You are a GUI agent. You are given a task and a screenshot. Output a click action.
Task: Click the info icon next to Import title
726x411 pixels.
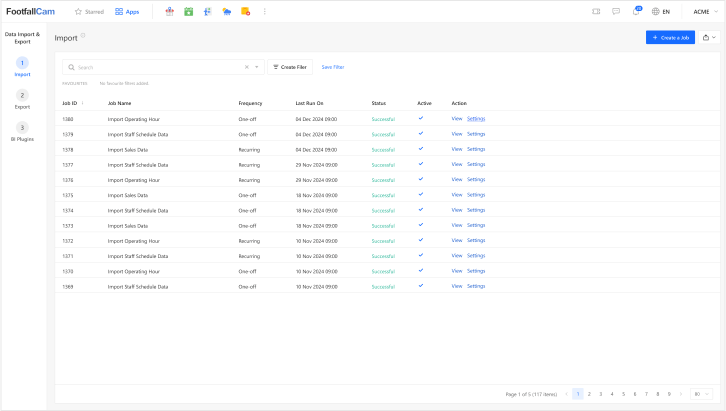[83, 35]
